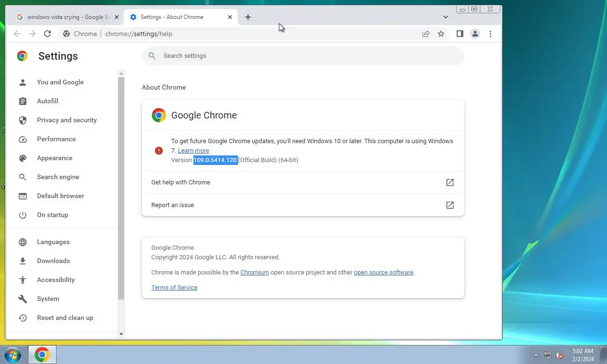Click the Report an issue row

[x=303, y=205]
